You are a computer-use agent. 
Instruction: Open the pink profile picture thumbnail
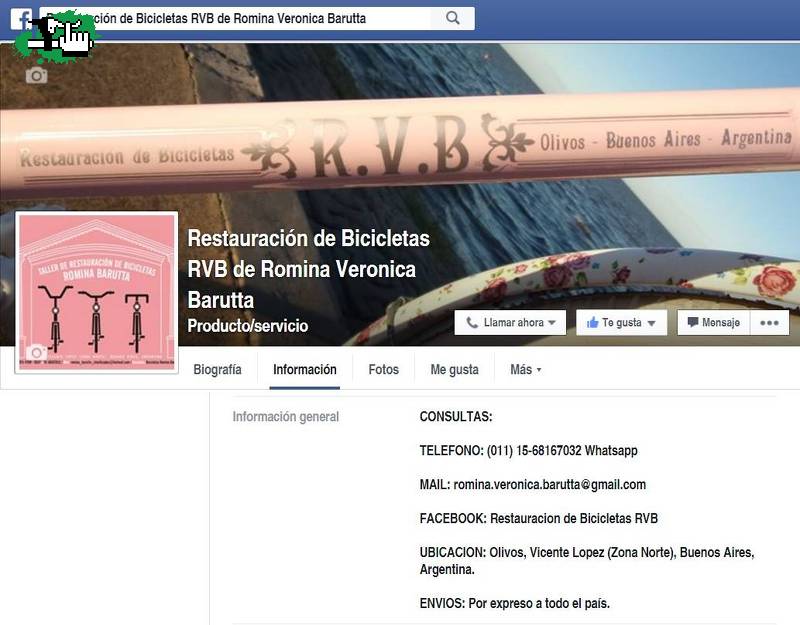tap(96, 292)
